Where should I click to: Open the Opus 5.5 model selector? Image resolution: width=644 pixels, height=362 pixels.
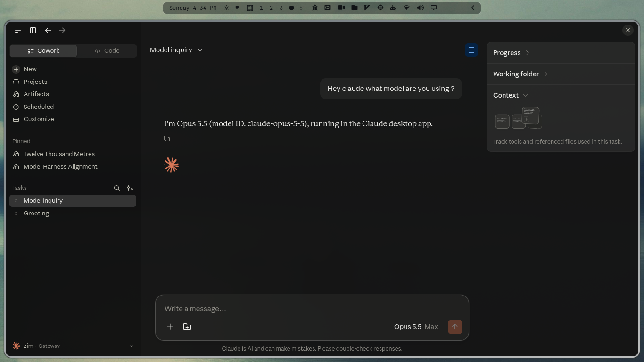pyautogui.click(x=416, y=327)
